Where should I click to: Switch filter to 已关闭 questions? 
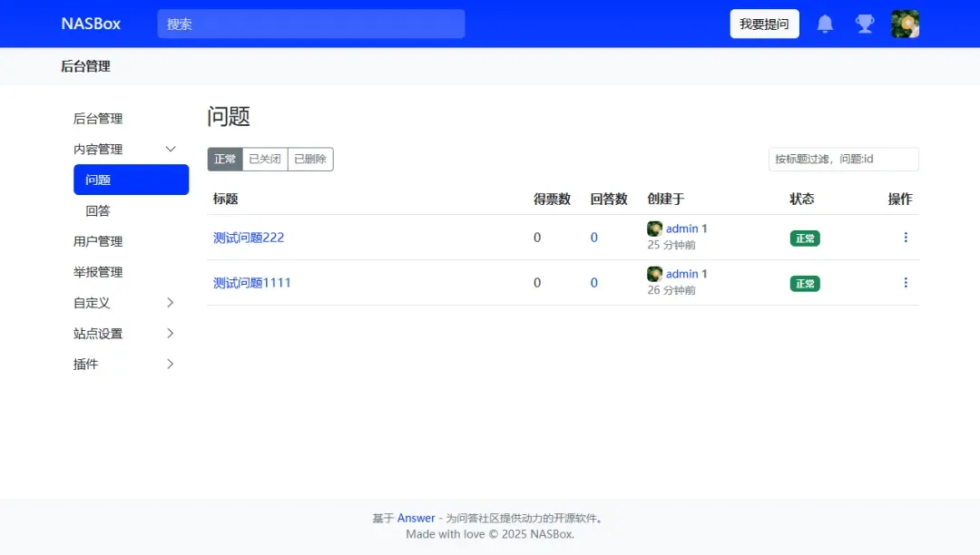pos(265,160)
